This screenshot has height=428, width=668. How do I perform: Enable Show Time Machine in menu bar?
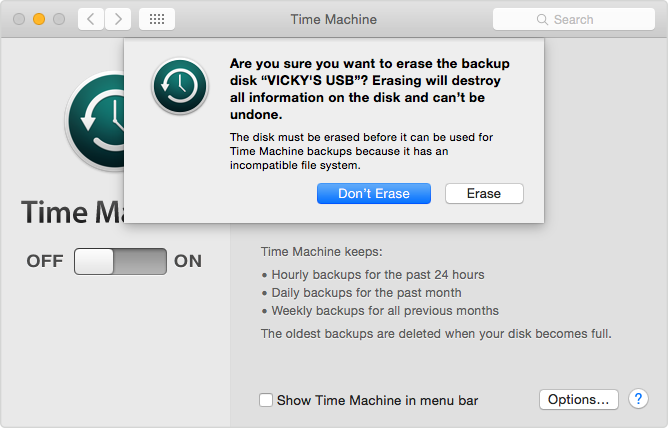[x=266, y=400]
